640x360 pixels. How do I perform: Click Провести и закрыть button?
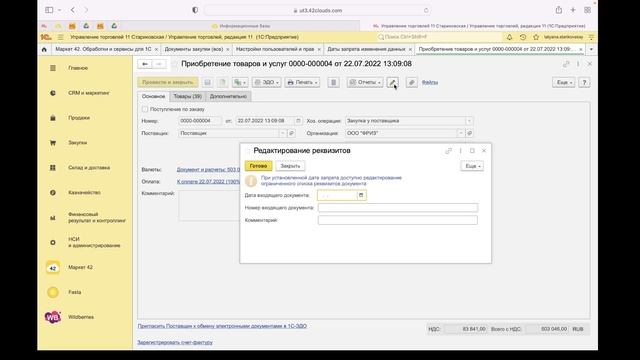click(168, 82)
